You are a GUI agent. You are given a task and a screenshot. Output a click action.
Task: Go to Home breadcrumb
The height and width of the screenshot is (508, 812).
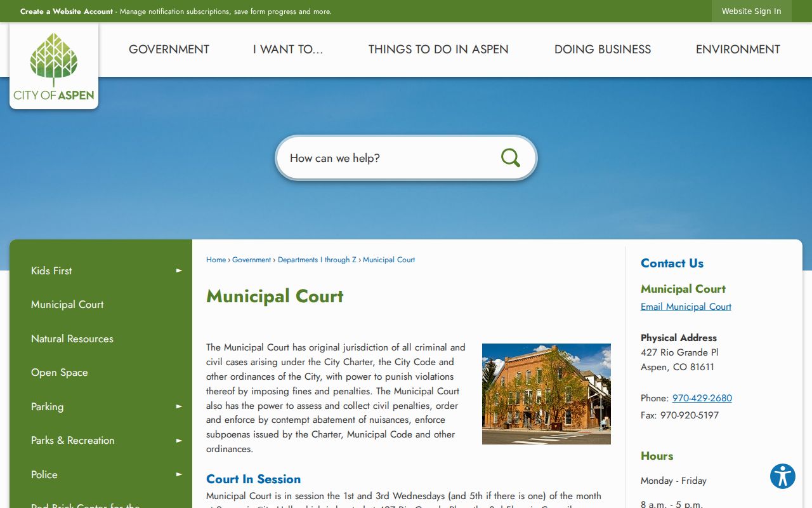(216, 260)
